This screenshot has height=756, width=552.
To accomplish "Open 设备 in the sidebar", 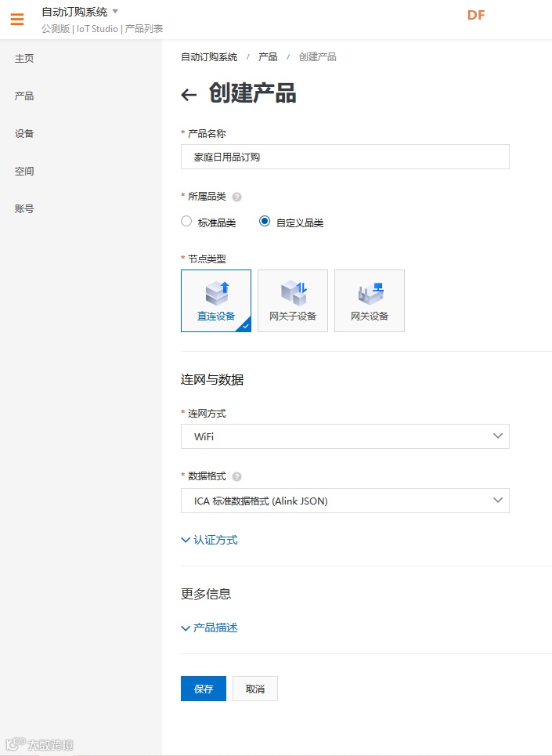I will click(24, 133).
